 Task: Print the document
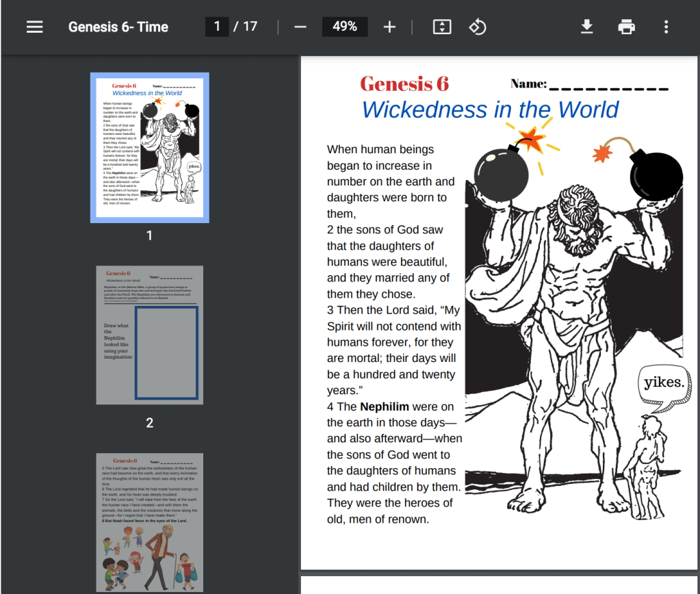pyautogui.click(x=626, y=27)
